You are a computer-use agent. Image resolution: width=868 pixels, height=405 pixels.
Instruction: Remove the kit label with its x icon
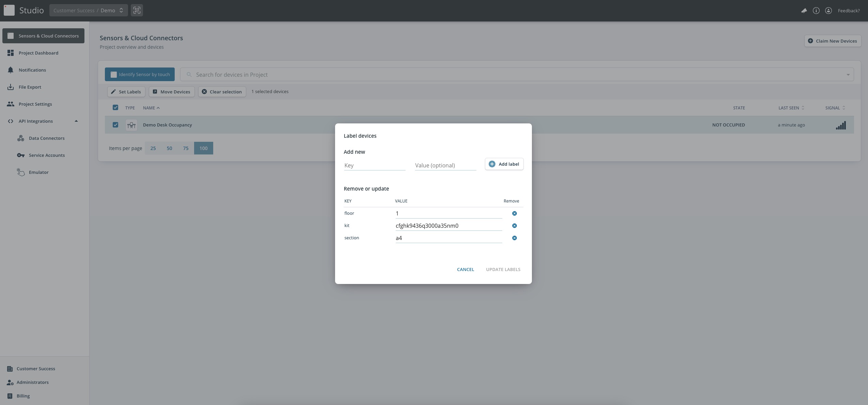(514, 225)
